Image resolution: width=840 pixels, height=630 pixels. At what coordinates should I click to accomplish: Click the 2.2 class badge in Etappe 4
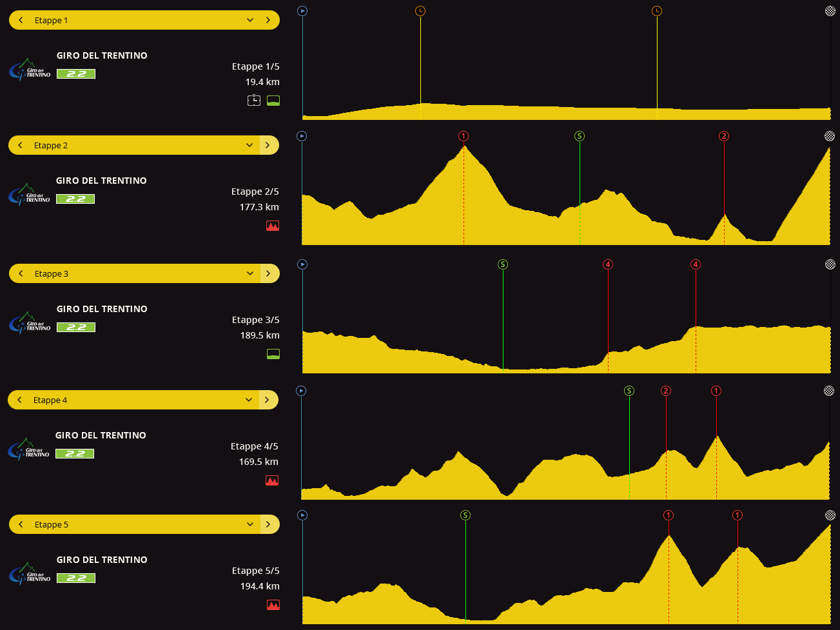[x=75, y=454]
